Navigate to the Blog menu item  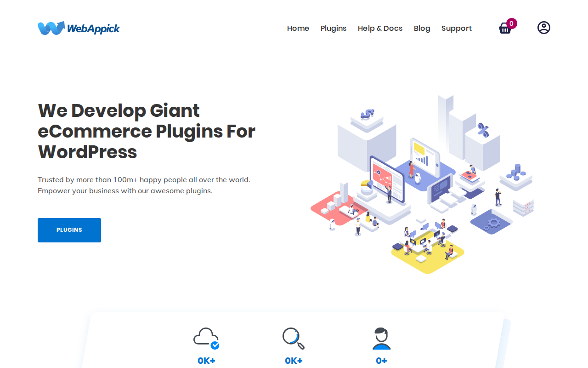tap(422, 29)
